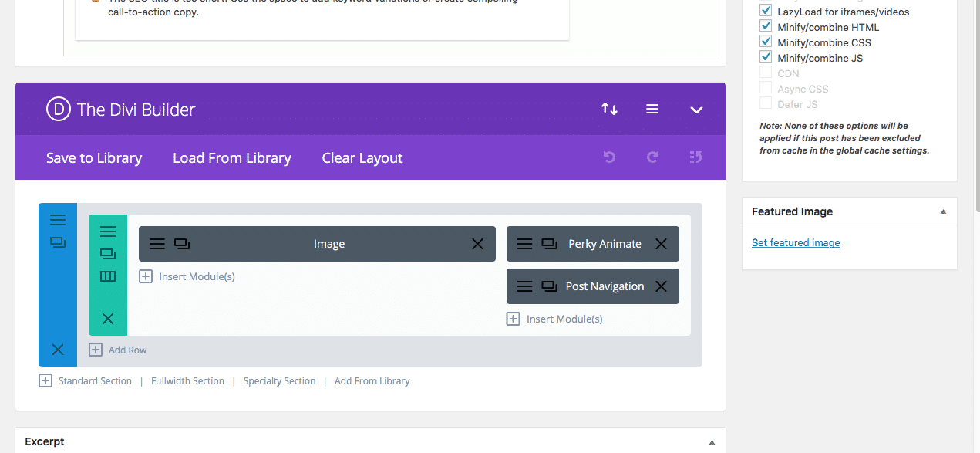Click the undo arrow in Divi toolbar
The image size is (980, 453).
pyautogui.click(x=609, y=157)
